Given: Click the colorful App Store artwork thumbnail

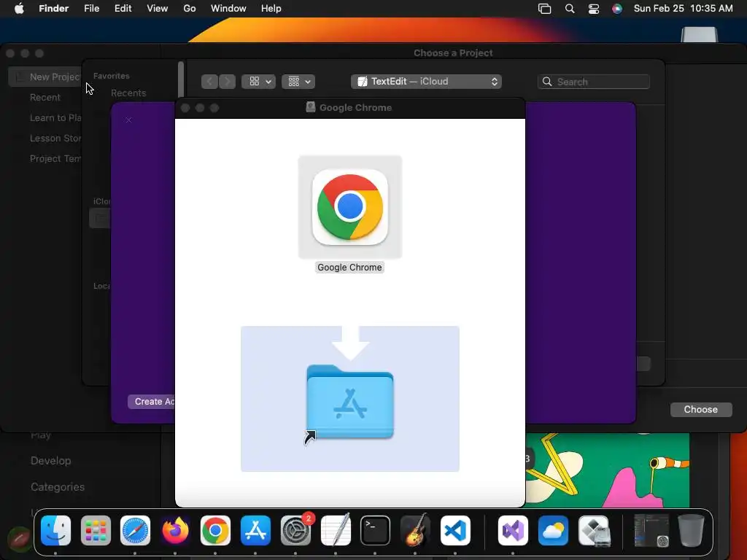Looking at the screenshot, I should pos(608,470).
